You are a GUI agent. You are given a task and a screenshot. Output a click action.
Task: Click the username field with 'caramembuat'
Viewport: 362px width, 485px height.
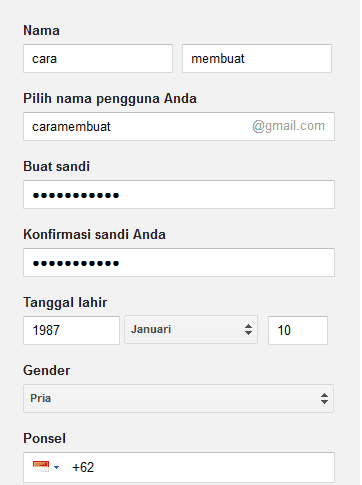(179, 126)
